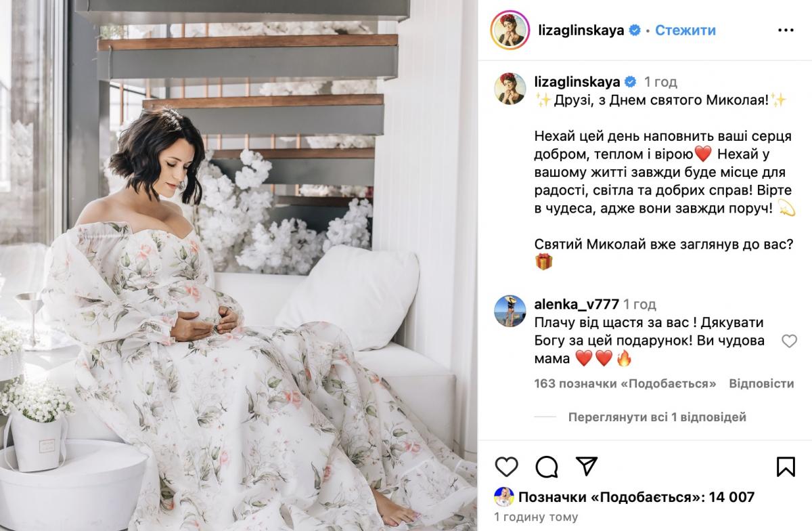812x531 pixels.
Task: Like alenka_v777's comment with the small heart
Action: (x=789, y=341)
